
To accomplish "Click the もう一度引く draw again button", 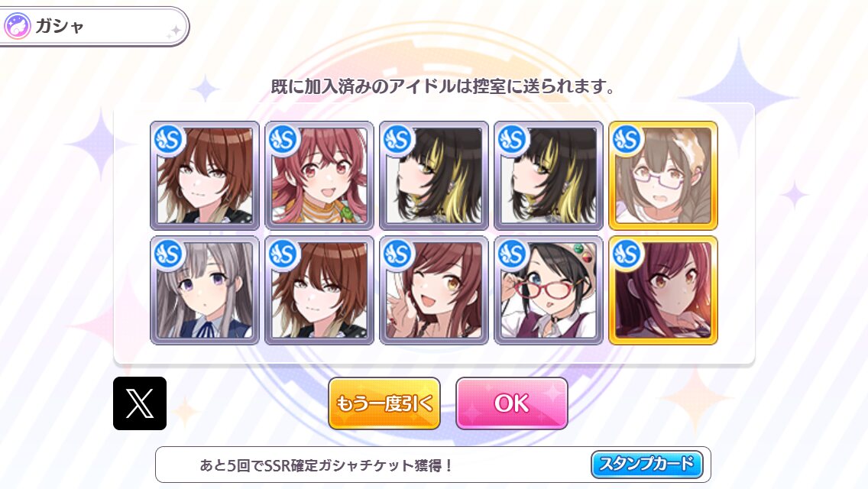I will [384, 403].
